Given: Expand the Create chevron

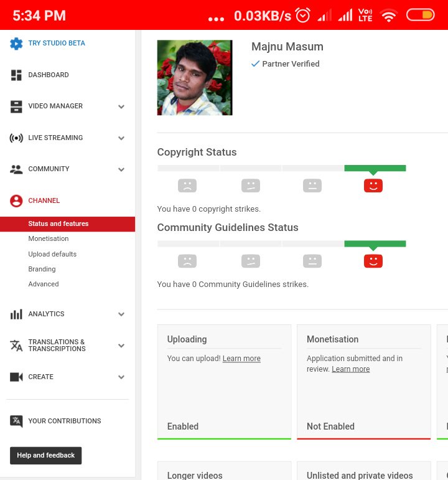Looking at the screenshot, I should click(x=121, y=377).
